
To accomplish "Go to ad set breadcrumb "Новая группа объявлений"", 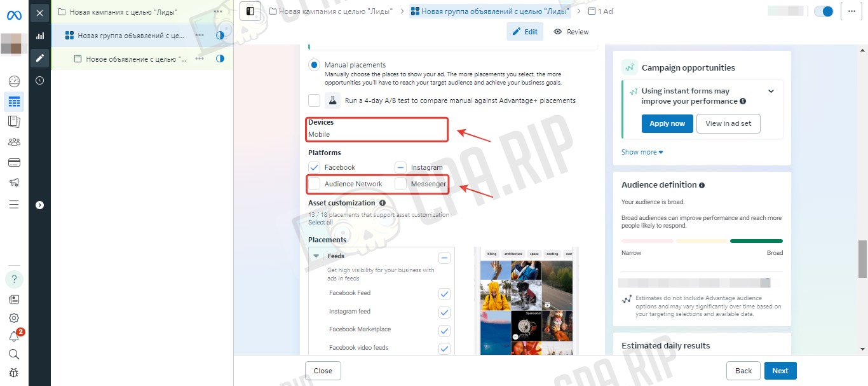I will point(490,11).
